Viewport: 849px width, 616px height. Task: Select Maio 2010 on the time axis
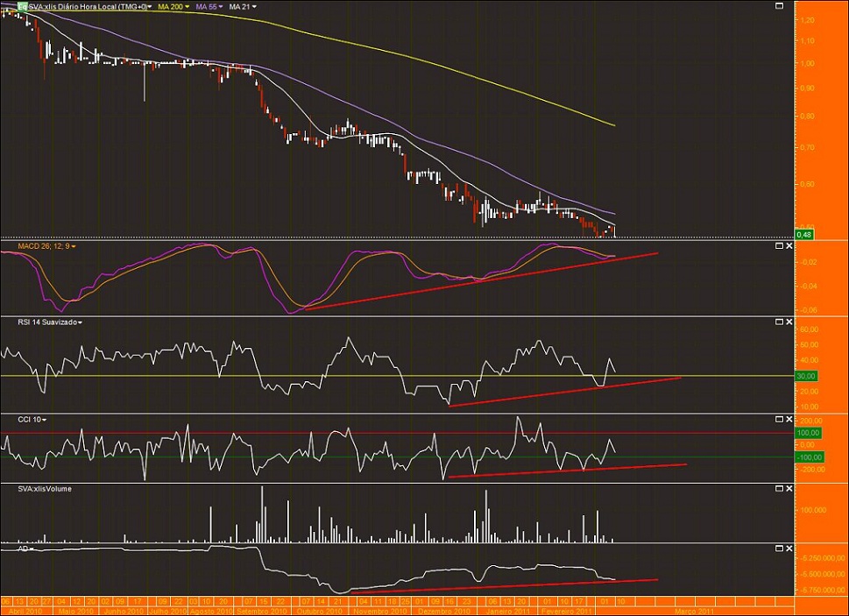(x=76, y=611)
